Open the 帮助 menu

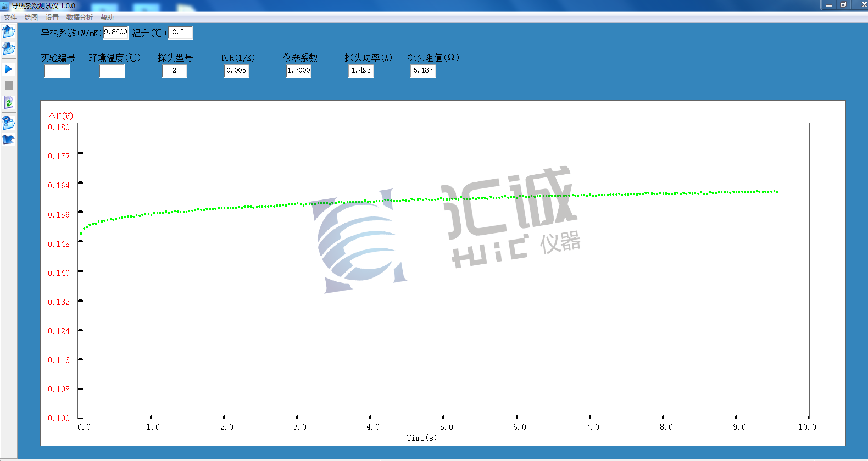tap(107, 18)
